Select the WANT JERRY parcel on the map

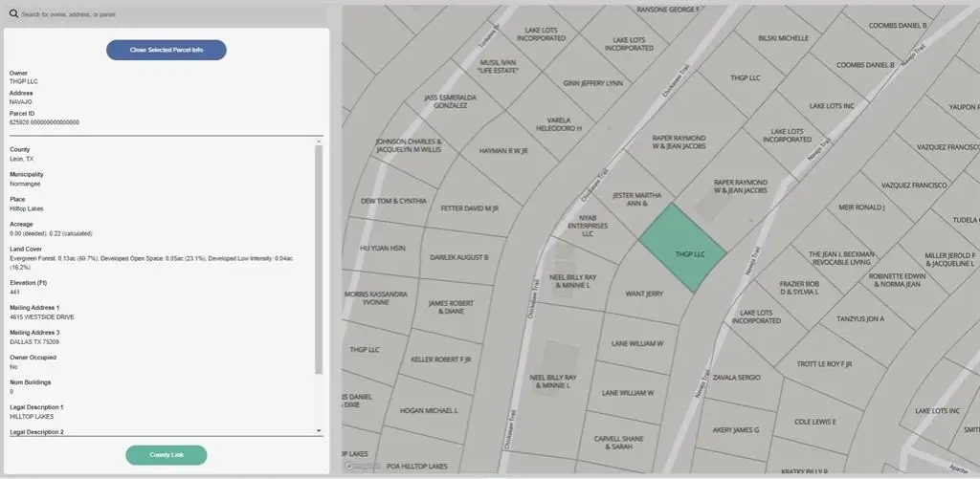643,294
